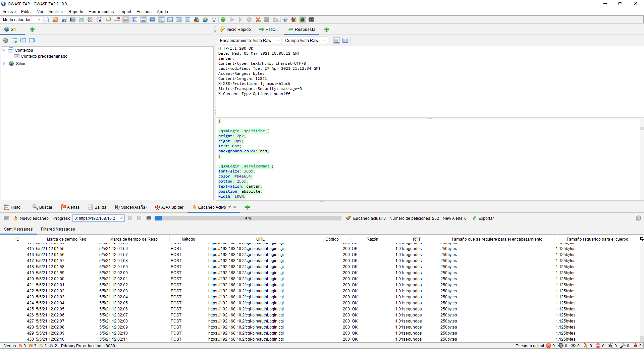Click the red X breakpoint icon
This screenshot has width=644, height=349.
[258, 19]
